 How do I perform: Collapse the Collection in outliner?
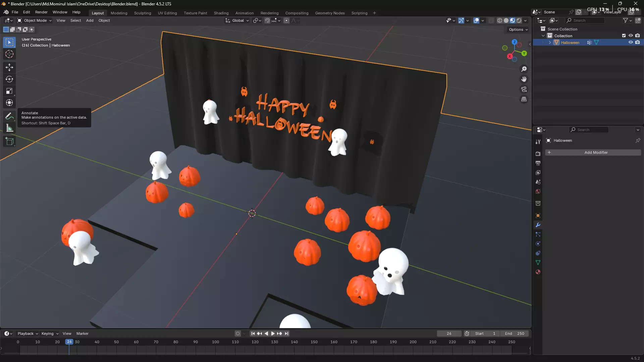(x=543, y=36)
